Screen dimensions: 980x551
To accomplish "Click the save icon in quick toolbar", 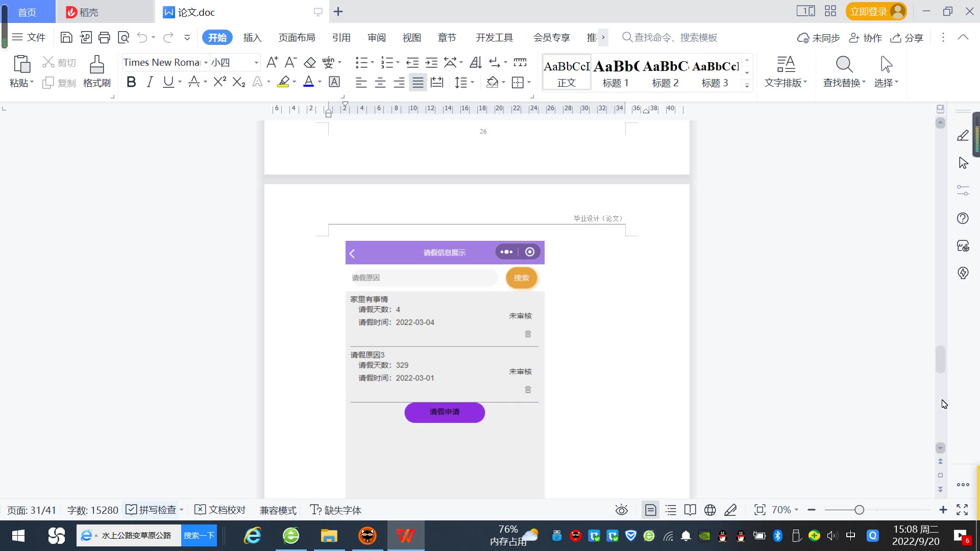I will click(x=66, y=37).
